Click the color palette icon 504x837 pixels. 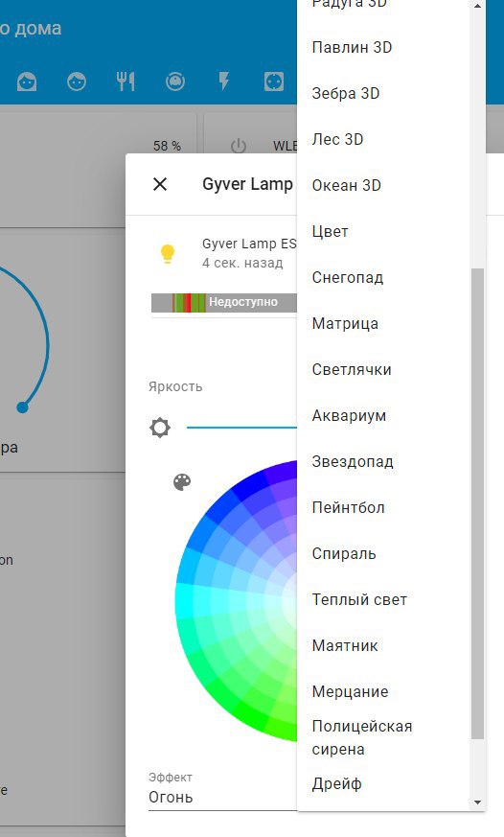coord(182,482)
